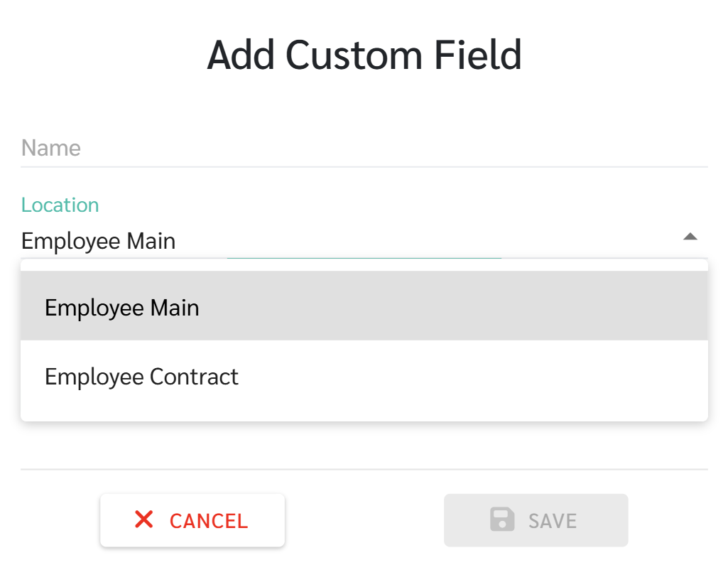This screenshot has height=565, width=728.
Task: Collapse the Location dropdown using its caret
Action: pyautogui.click(x=690, y=237)
